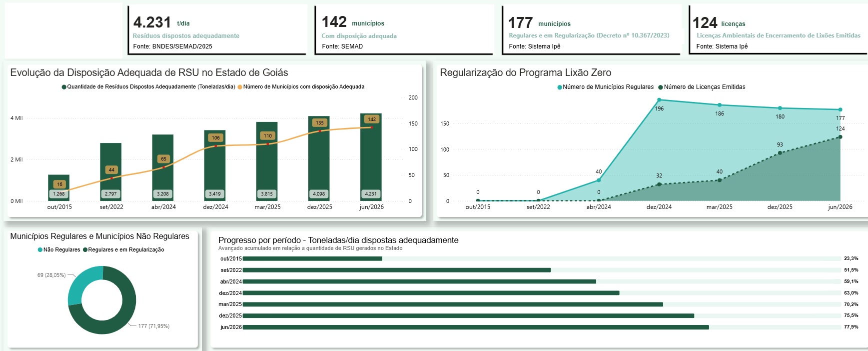Click 'Licenças Ambientais de Encerramento de Lixões Emitidas' subtitle

779,35
